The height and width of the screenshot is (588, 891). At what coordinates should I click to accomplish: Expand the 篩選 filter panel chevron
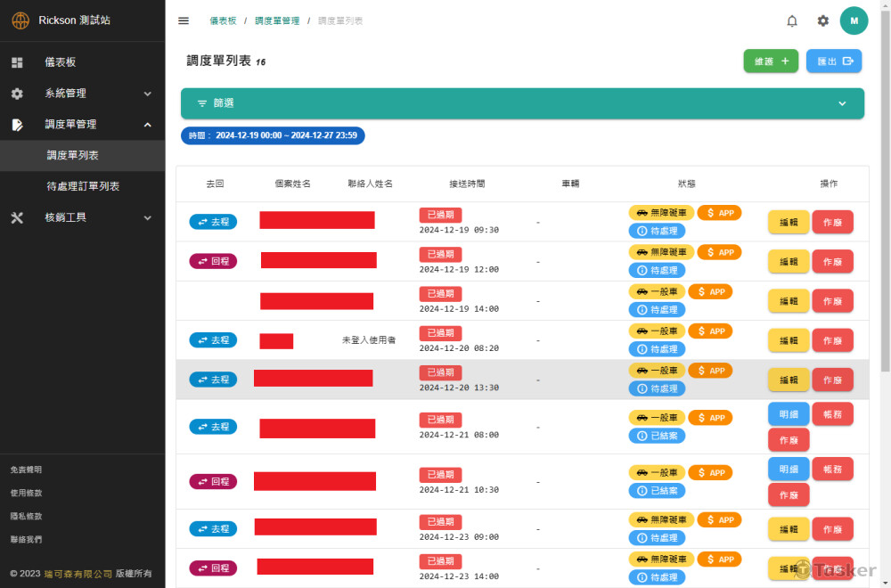(x=842, y=103)
